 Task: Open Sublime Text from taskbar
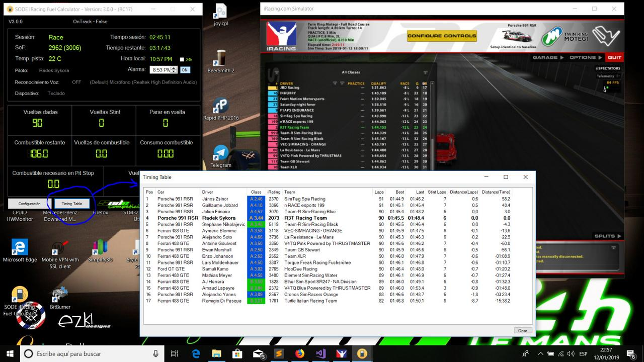pyautogui.click(x=279, y=353)
